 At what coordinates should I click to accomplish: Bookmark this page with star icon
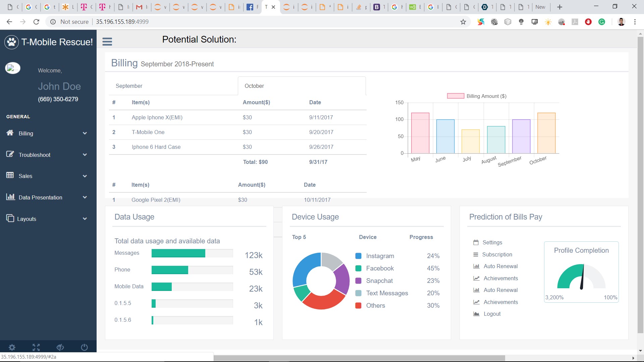coord(463,22)
